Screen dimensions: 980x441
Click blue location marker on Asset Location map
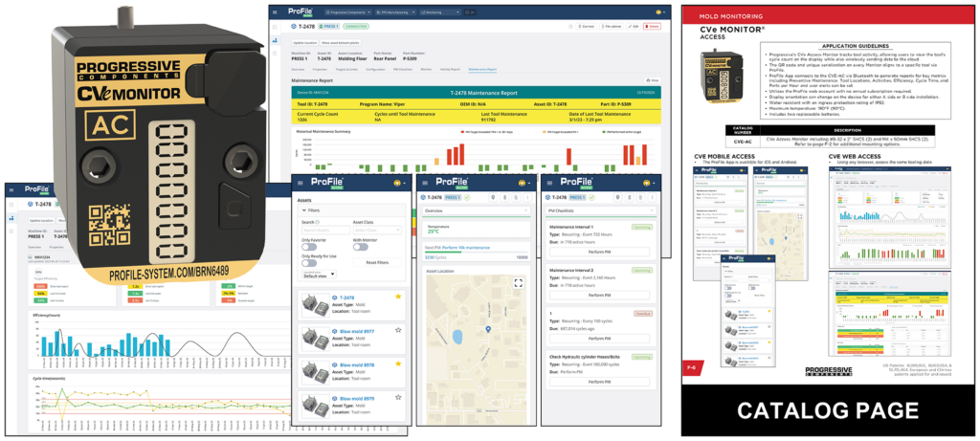pyautogui.click(x=488, y=328)
